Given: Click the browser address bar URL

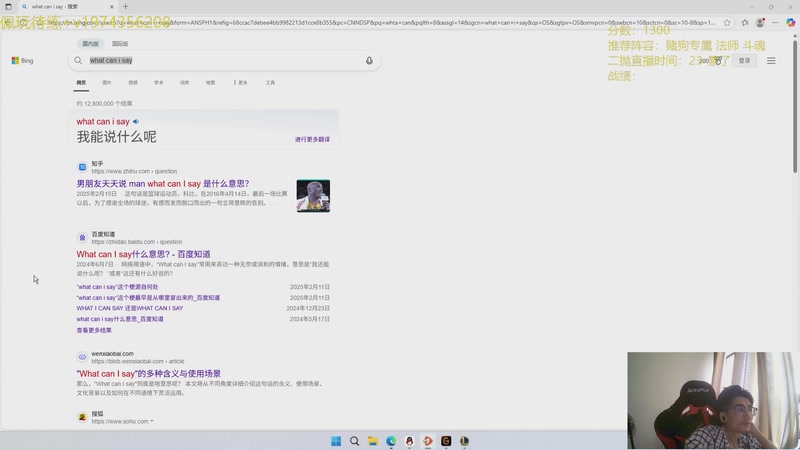Looking at the screenshot, I should tap(383, 22).
